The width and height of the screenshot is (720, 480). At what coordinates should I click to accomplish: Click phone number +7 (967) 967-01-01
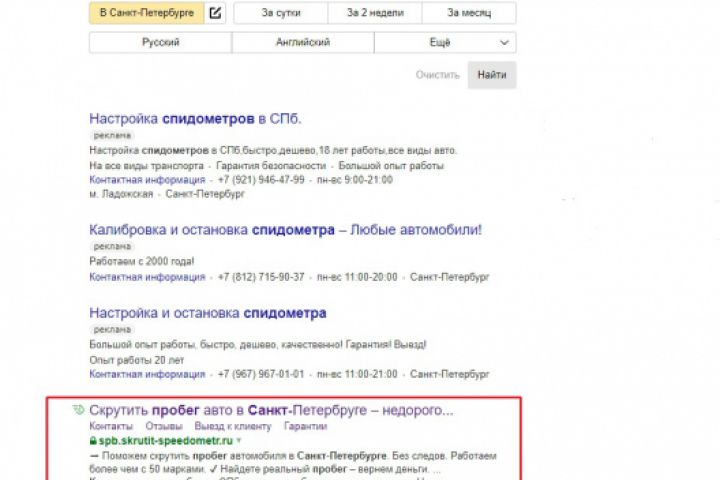(x=261, y=374)
